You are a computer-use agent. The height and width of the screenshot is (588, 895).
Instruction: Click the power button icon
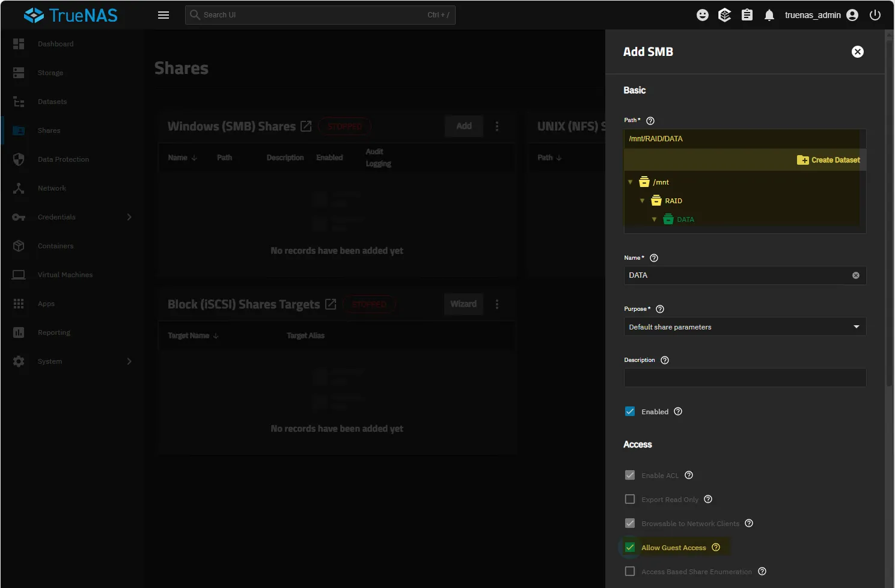[875, 15]
